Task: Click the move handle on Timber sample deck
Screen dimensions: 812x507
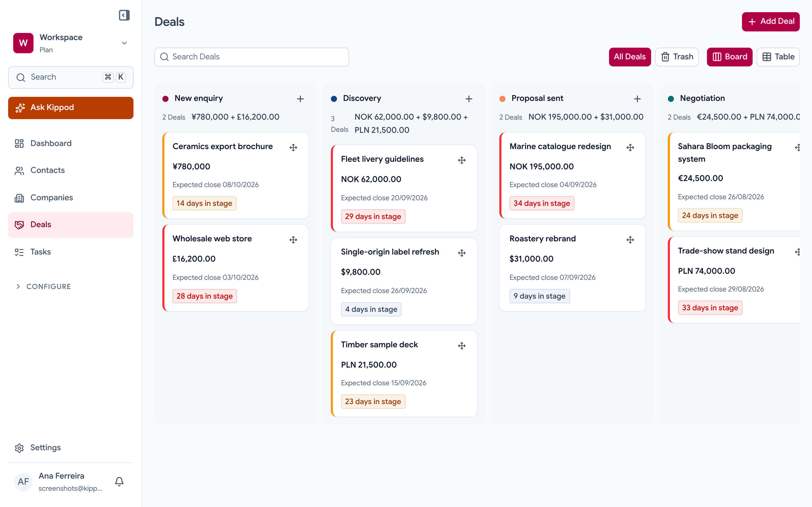Action: coord(462,346)
